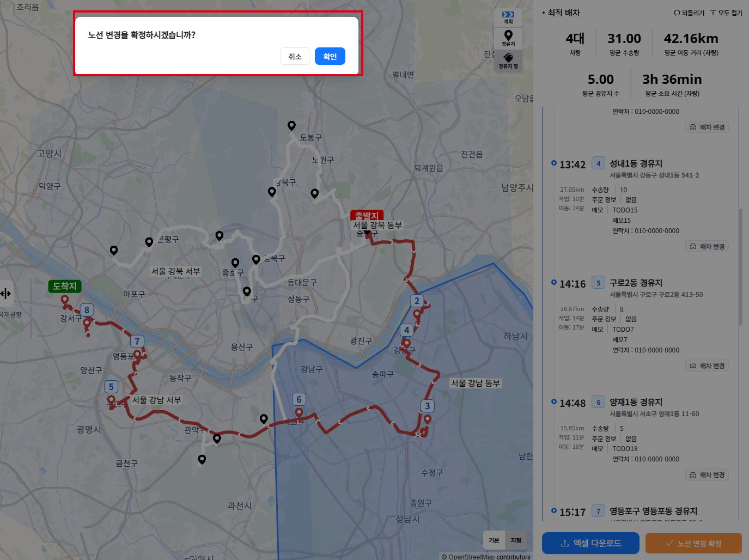Image resolution: width=749 pixels, height=560 pixels.
Task: Click the 최적 배차 panel heading
Action: click(564, 13)
